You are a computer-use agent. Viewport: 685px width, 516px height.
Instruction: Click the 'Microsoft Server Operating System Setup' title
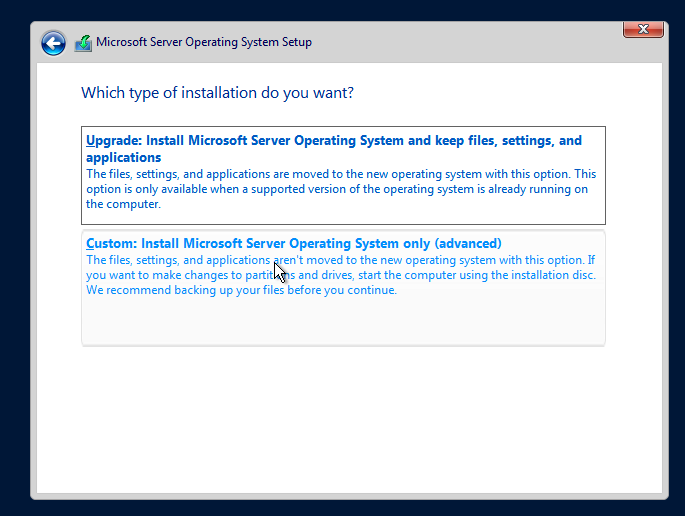tap(204, 42)
